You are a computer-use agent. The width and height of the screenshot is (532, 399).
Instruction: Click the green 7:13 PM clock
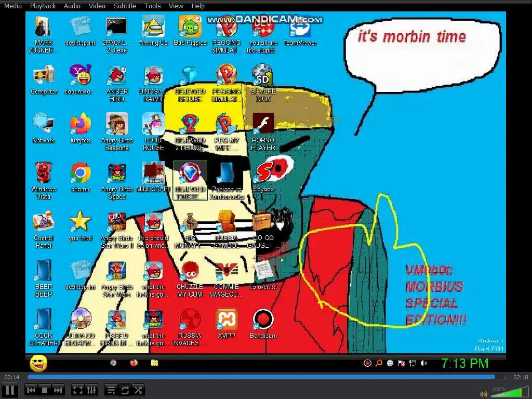(x=464, y=363)
